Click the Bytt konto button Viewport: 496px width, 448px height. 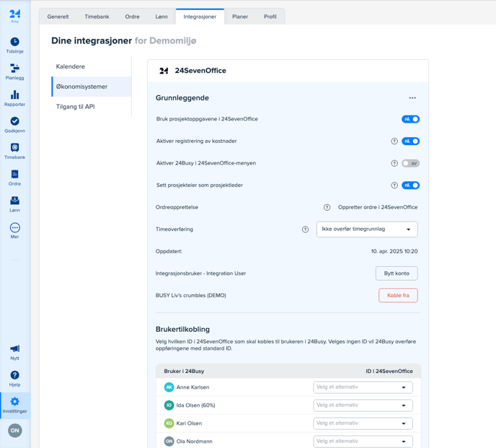point(397,273)
